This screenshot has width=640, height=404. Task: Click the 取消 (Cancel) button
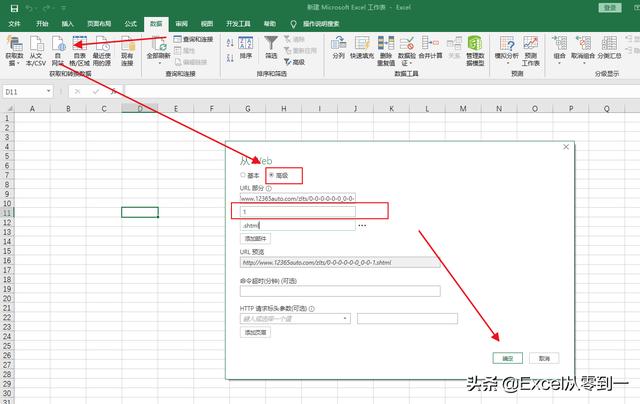coord(544,358)
